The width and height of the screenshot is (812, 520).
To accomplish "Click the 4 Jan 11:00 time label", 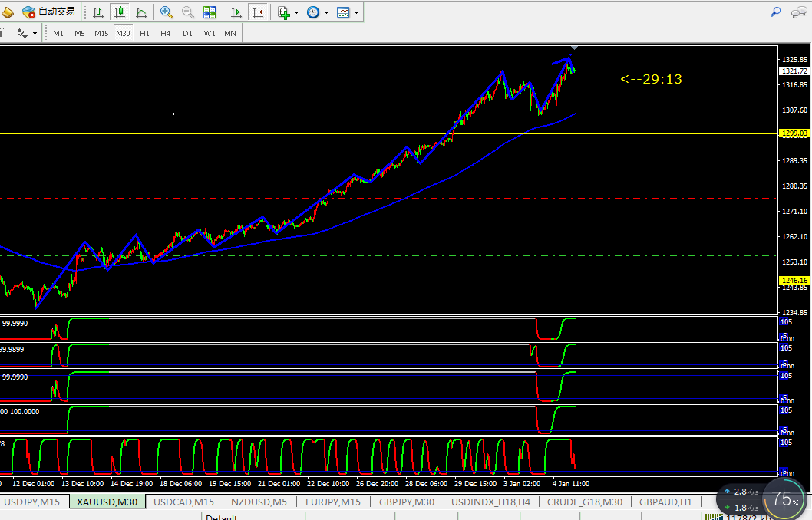I will click(571, 484).
